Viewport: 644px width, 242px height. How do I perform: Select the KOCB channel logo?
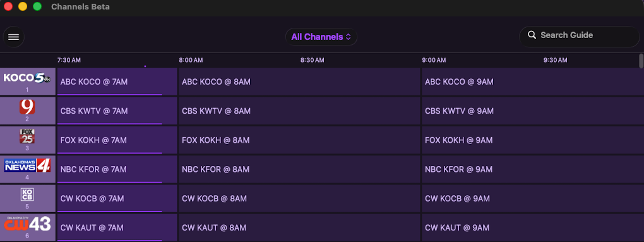27,195
